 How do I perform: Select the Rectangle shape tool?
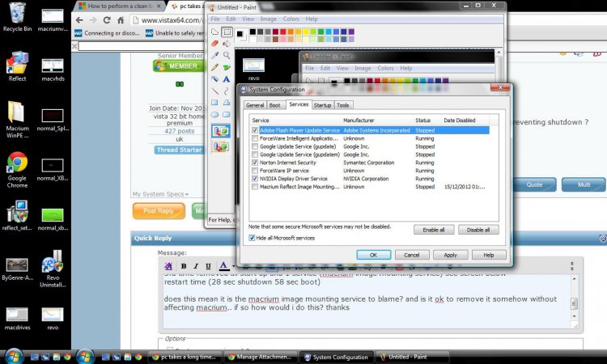click(214, 103)
